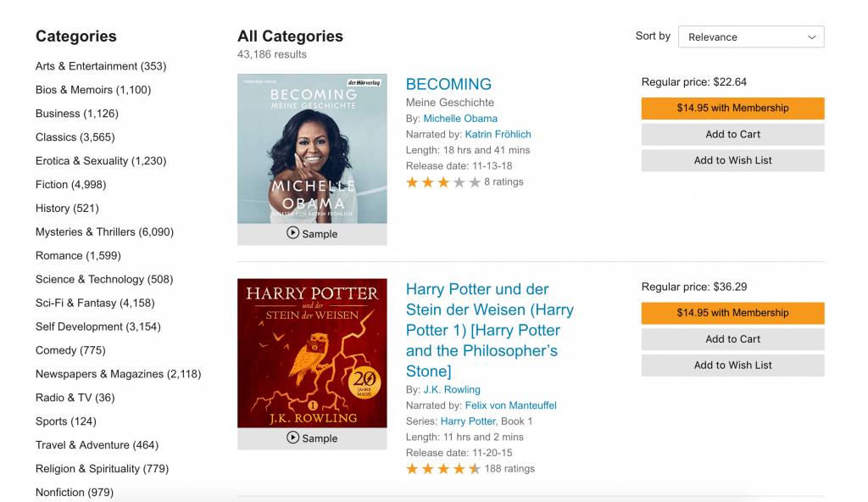Open the Harry Potter cover thumbnail

pyautogui.click(x=312, y=353)
